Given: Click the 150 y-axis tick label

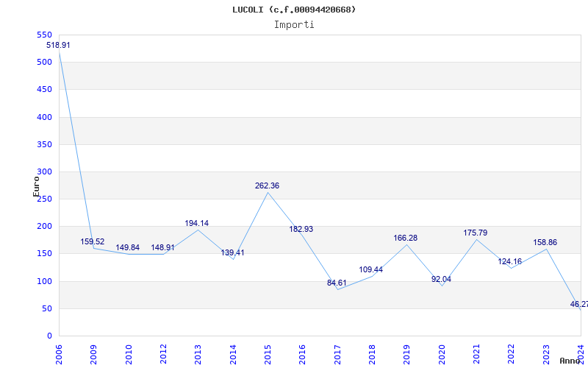Looking at the screenshot, I should (44, 254).
